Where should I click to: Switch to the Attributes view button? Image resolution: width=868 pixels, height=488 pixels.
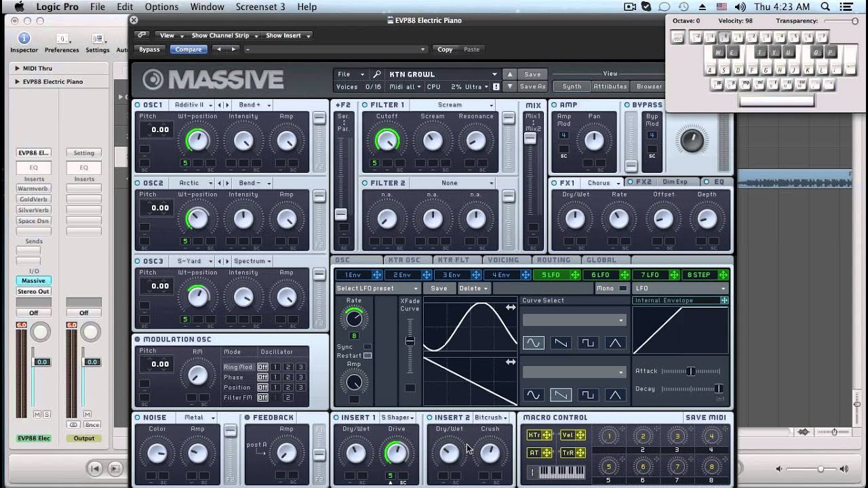(x=610, y=87)
